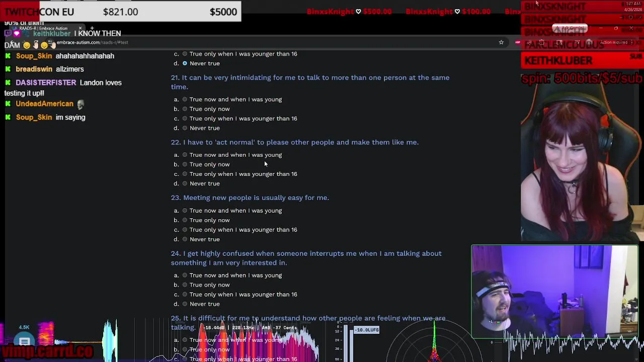
Task: Click keithkluber username in chat overlay
Action: (52, 33)
